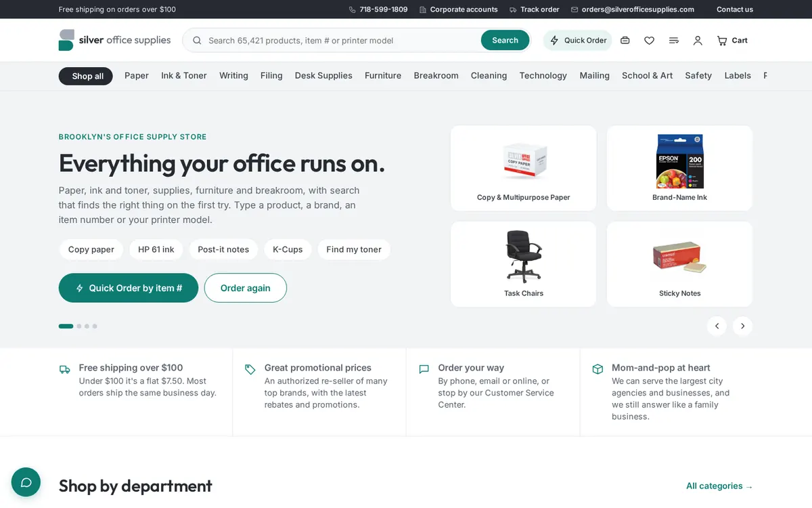This screenshot has width=812, height=508.
Task: Advance to the next carousel slide arrow
Action: point(742,326)
